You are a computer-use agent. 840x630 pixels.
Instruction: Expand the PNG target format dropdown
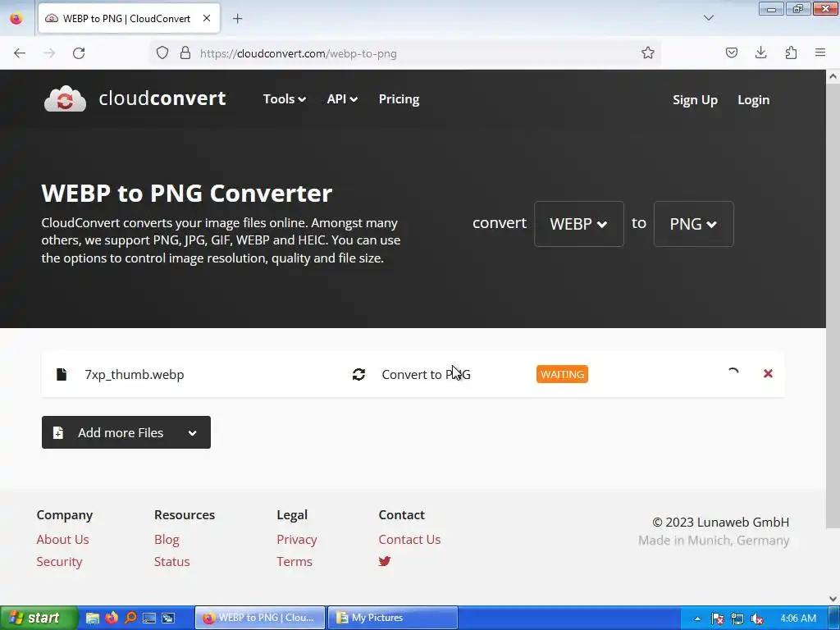click(693, 224)
